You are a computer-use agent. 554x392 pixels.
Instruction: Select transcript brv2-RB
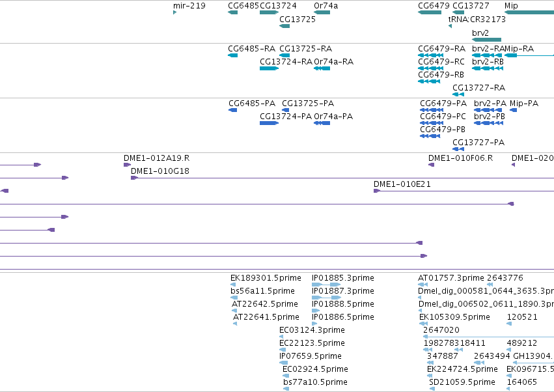pos(488,61)
